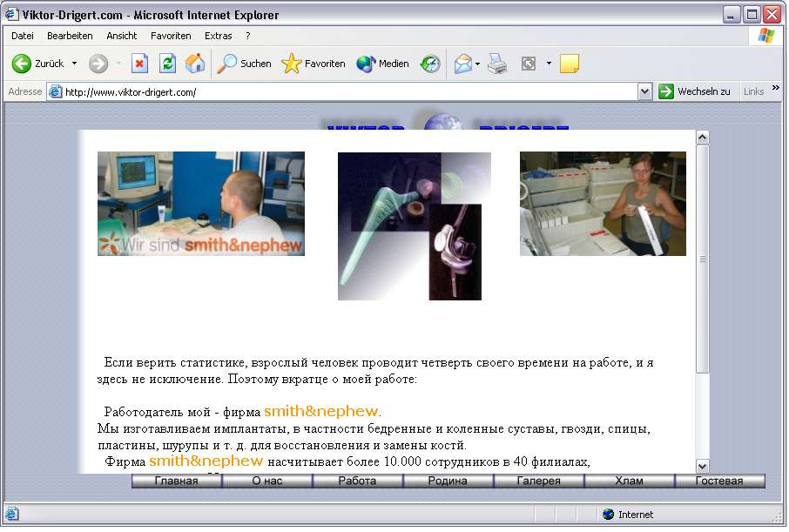Click the text 'Если верить статистике'

pyautogui.click(x=176, y=362)
